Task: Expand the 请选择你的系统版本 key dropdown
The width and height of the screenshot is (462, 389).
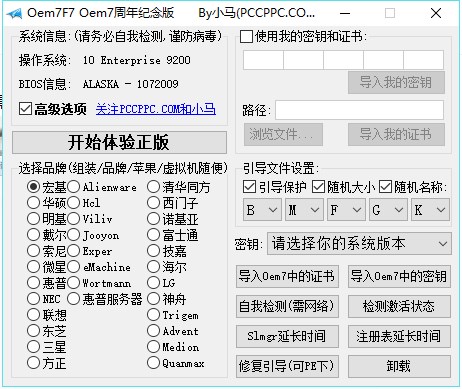Action: [x=359, y=244]
